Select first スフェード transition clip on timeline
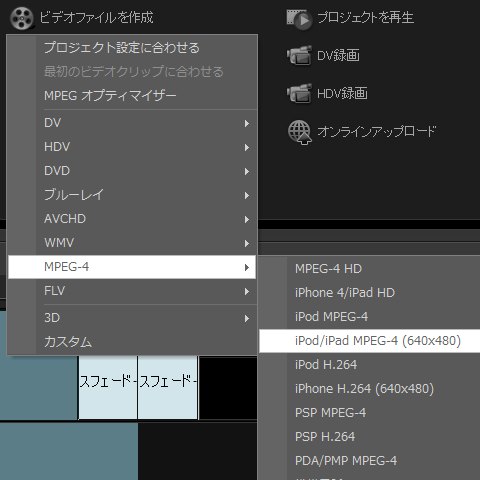 (108, 387)
